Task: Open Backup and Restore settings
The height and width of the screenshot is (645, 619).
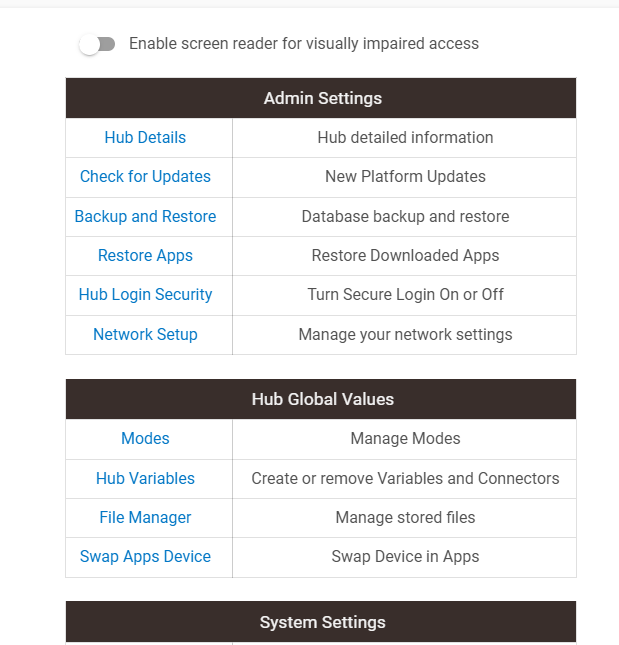Action: [x=145, y=216]
